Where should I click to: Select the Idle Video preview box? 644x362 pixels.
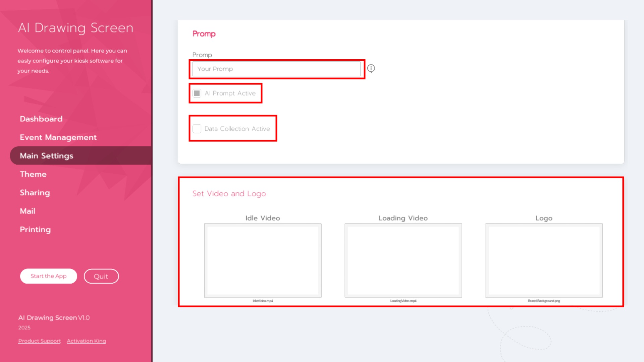(x=263, y=260)
